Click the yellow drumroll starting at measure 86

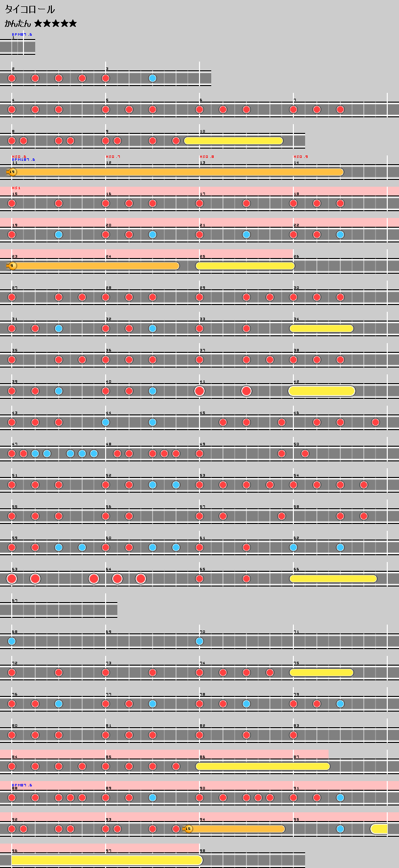(x=263, y=766)
